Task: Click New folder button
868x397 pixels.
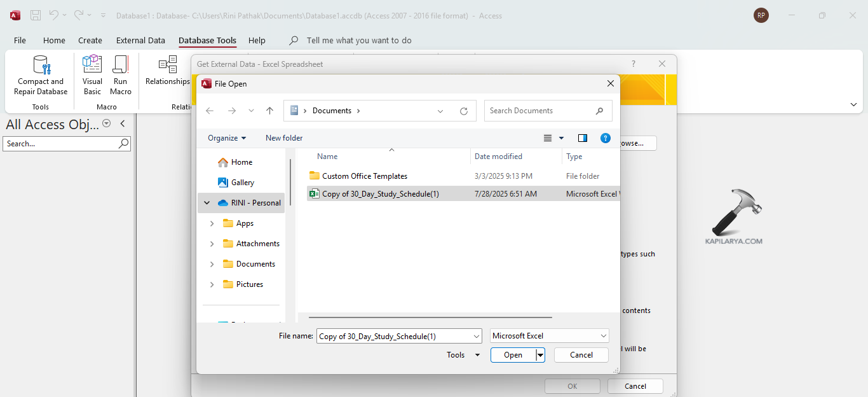Action: (284, 138)
